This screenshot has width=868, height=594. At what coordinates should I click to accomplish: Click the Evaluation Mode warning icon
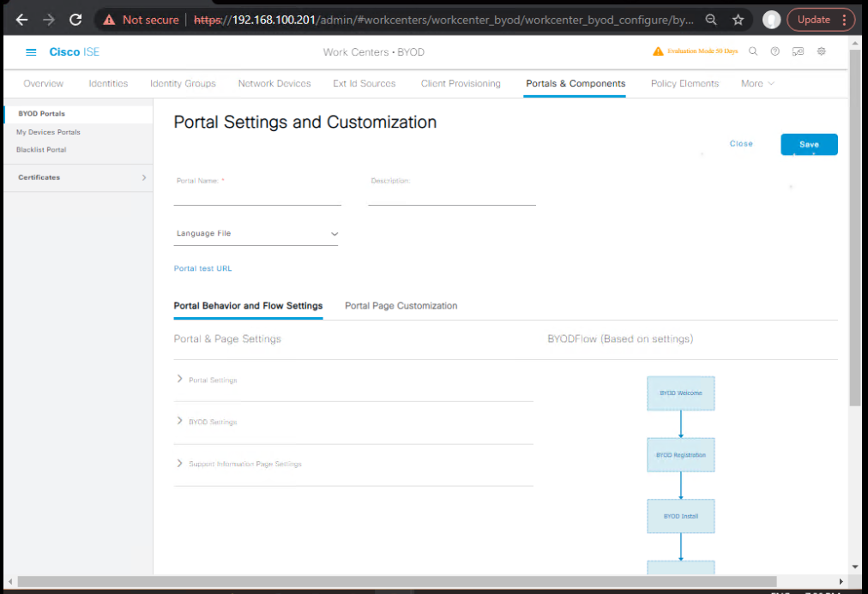click(658, 51)
